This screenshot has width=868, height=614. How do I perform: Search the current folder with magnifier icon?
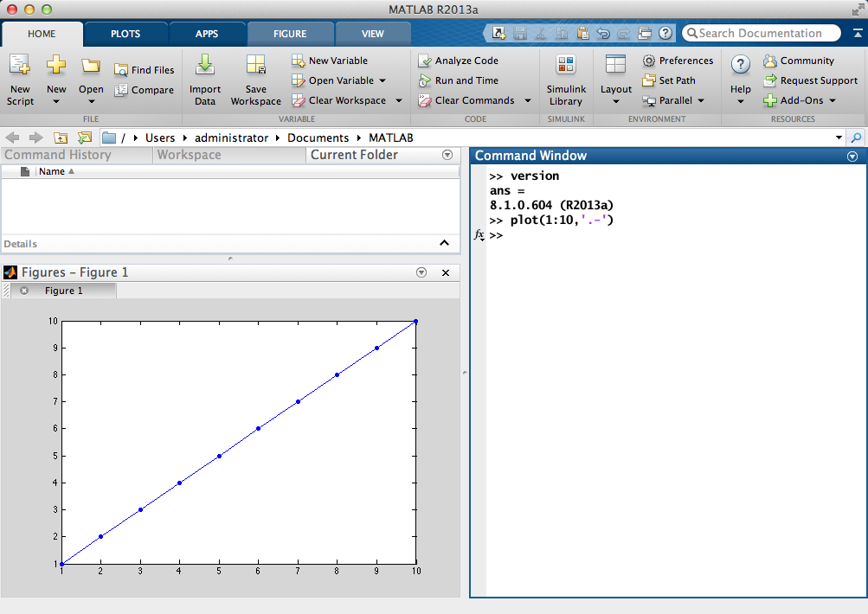click(x=857, y=138)
